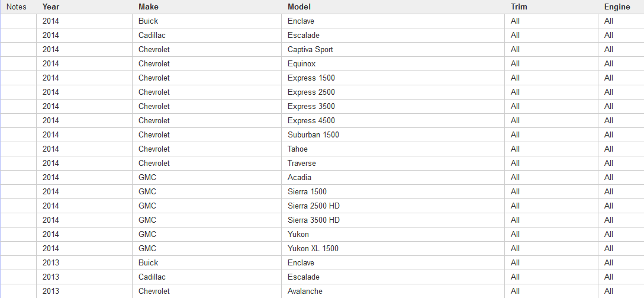Click the Yukon XL 1500 cell

tap(313, 249)
